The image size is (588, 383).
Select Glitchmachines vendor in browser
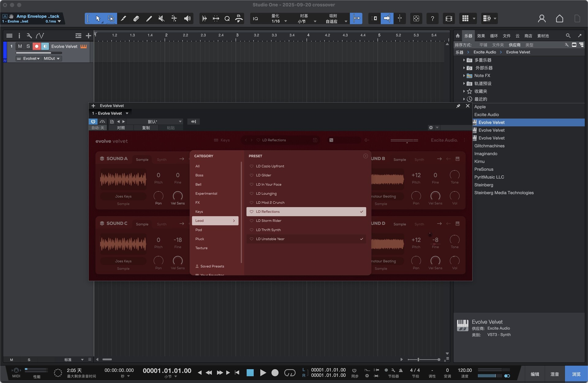(x=489, y=146)
